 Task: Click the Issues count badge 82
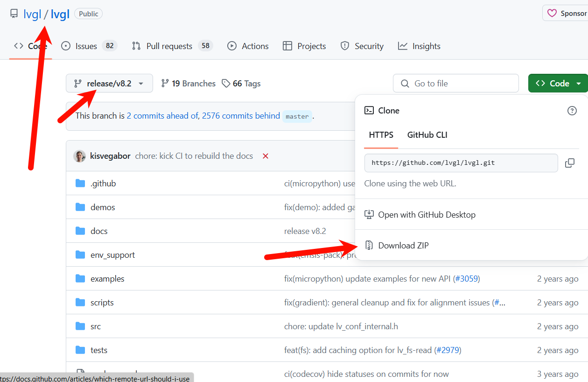coord(110,46)
